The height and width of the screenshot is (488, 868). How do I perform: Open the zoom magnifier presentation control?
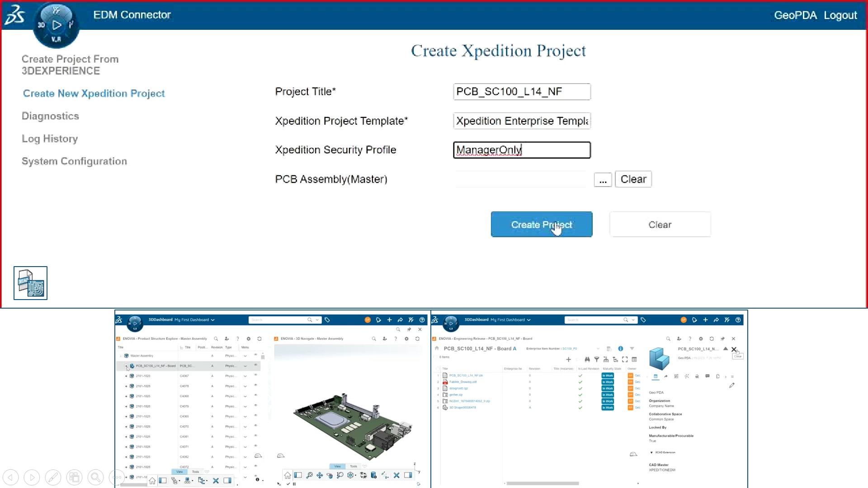point(95,477)
